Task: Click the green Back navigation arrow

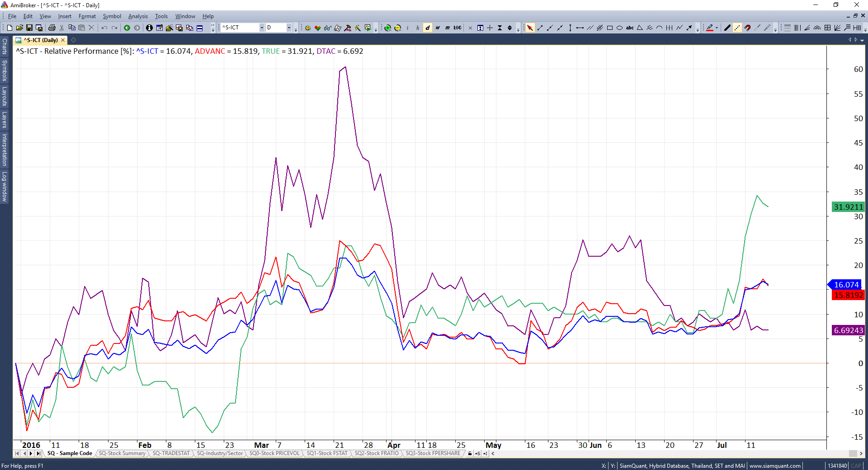Action: pyautogui.click(x=127, y=28)
